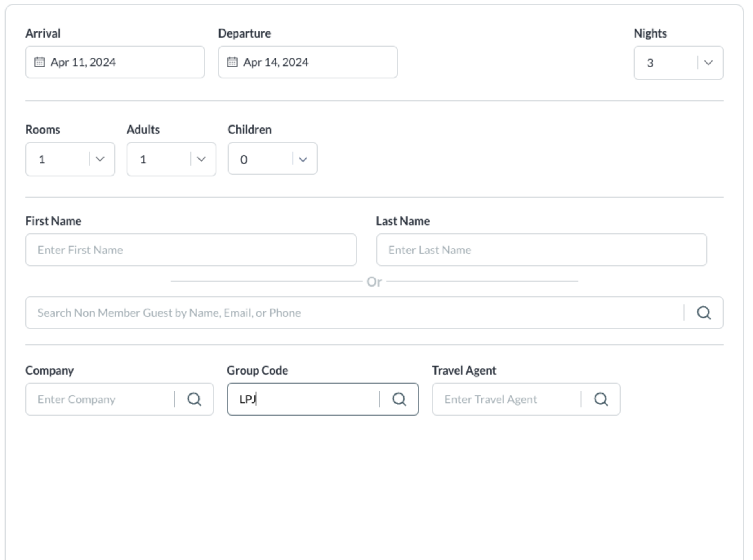Click the Nights value 3

[650, 63]
